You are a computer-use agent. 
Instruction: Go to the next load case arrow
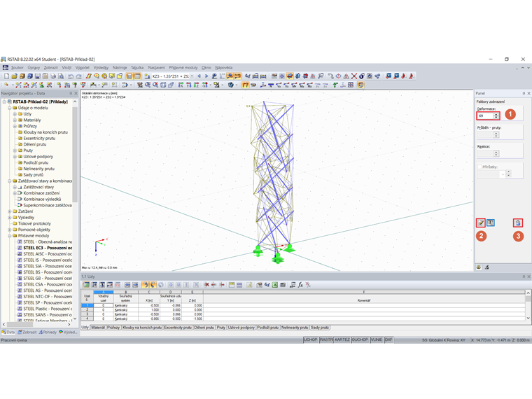(206, 76)
